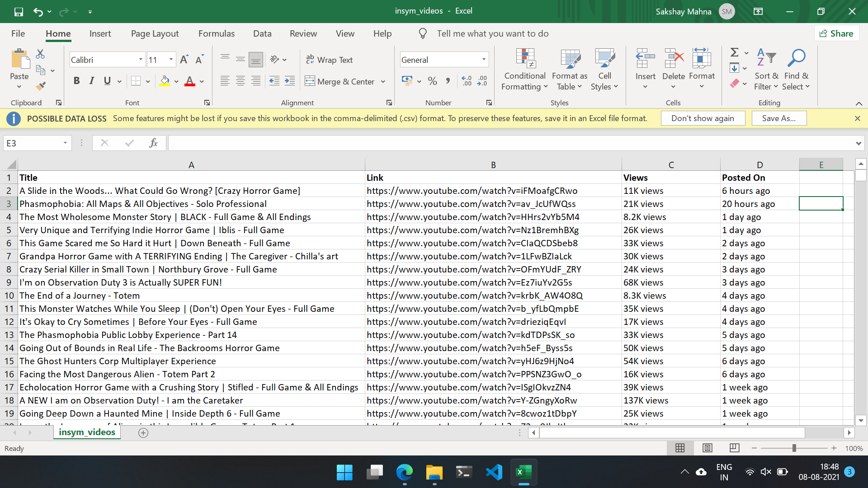Click the Fill down icon in Editing

(735, 68)
